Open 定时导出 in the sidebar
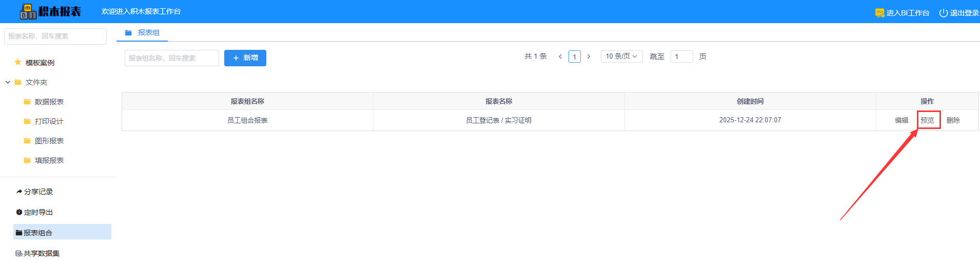The width and height of the screenshot is (980, 260). [x=38, y=212]
